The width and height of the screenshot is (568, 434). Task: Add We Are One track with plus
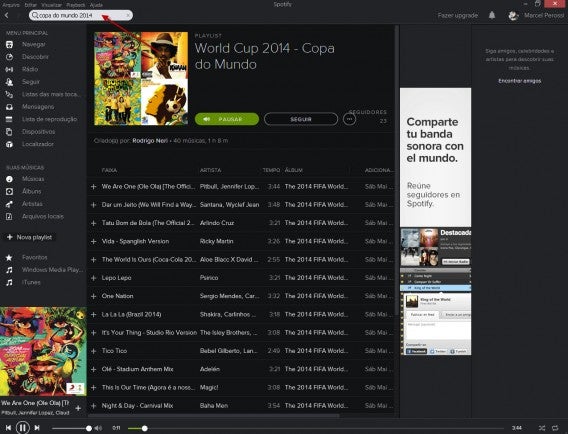coord(93,187)
